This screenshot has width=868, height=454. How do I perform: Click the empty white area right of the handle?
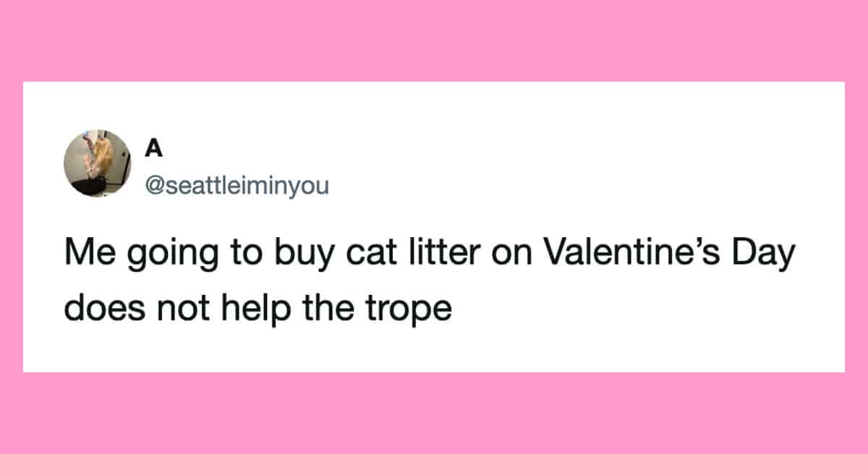click(579, 187)
